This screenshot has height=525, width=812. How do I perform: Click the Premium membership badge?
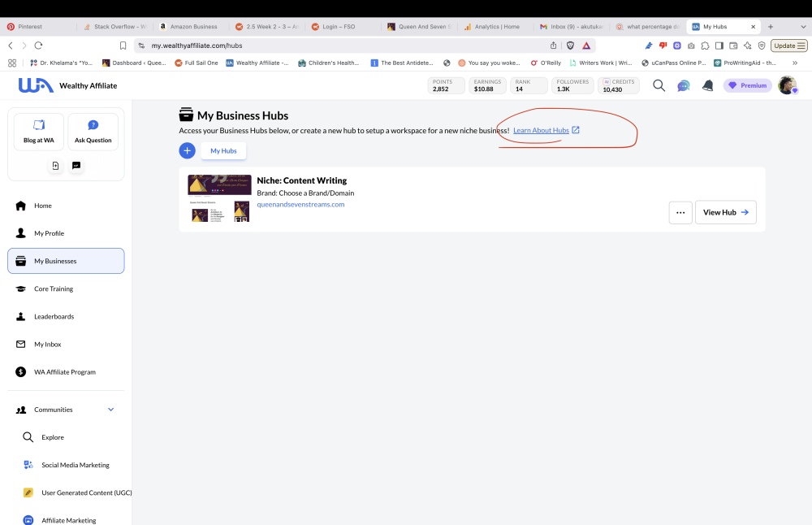click(748, 85)
